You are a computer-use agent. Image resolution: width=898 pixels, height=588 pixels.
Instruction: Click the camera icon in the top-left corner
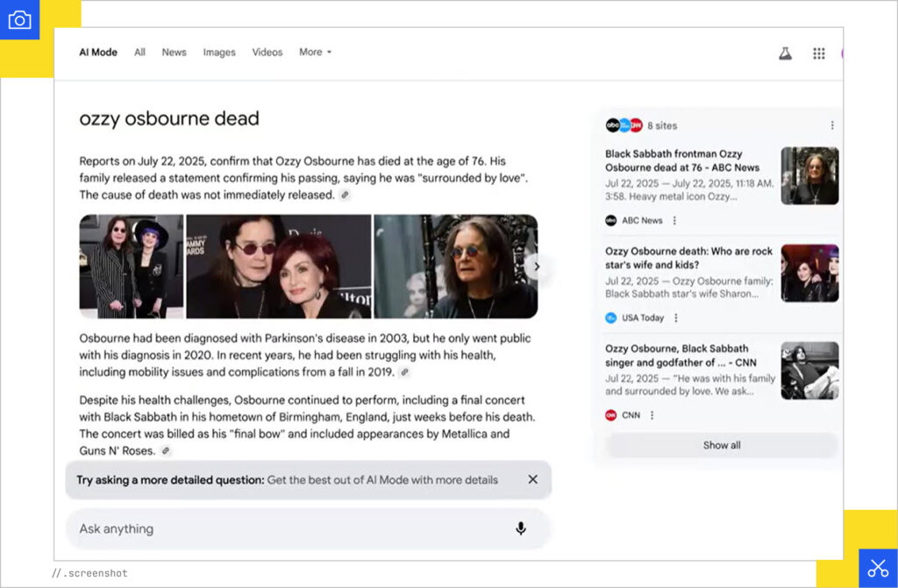(x=20, y=19)
